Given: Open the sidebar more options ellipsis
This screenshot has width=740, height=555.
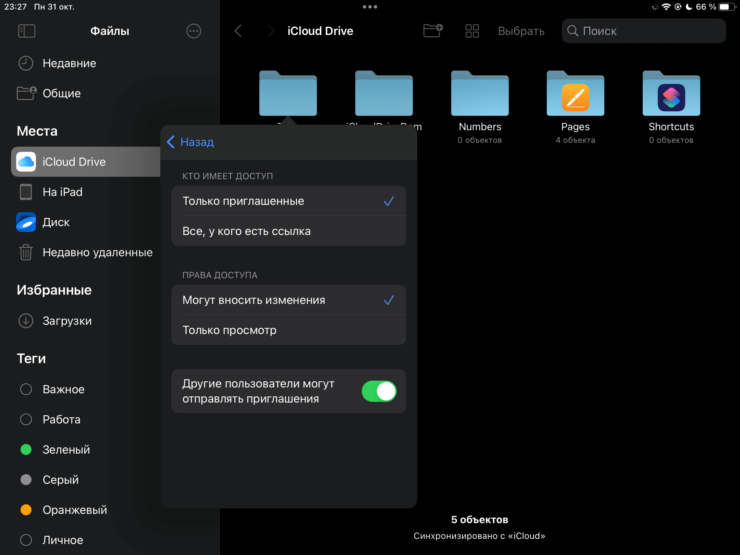Looking at the screenshot, I should pyautogui.click(x=194, y=31).
